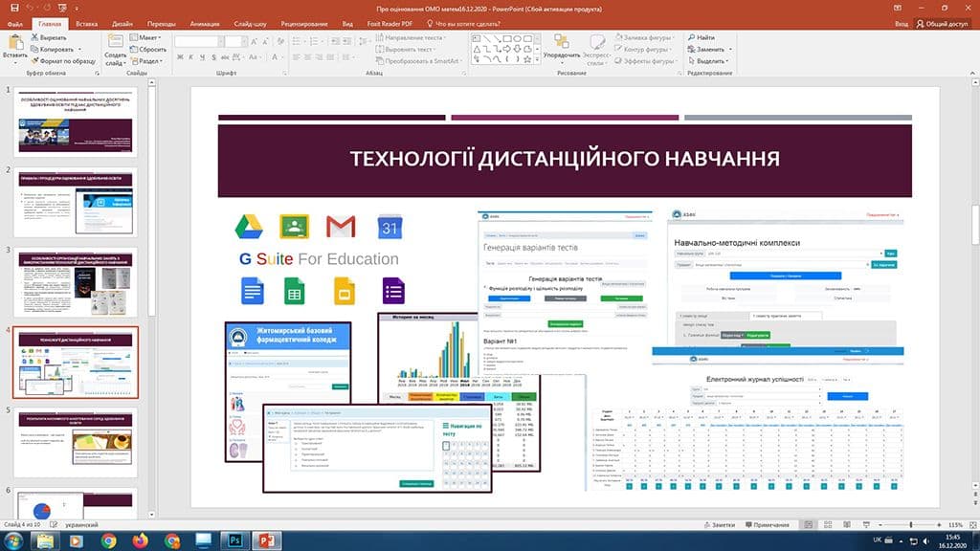Switch to slide sorter view in status bar
Image resolution: width=980 pixels, height=551 pixels.
[x=828, y=525]
